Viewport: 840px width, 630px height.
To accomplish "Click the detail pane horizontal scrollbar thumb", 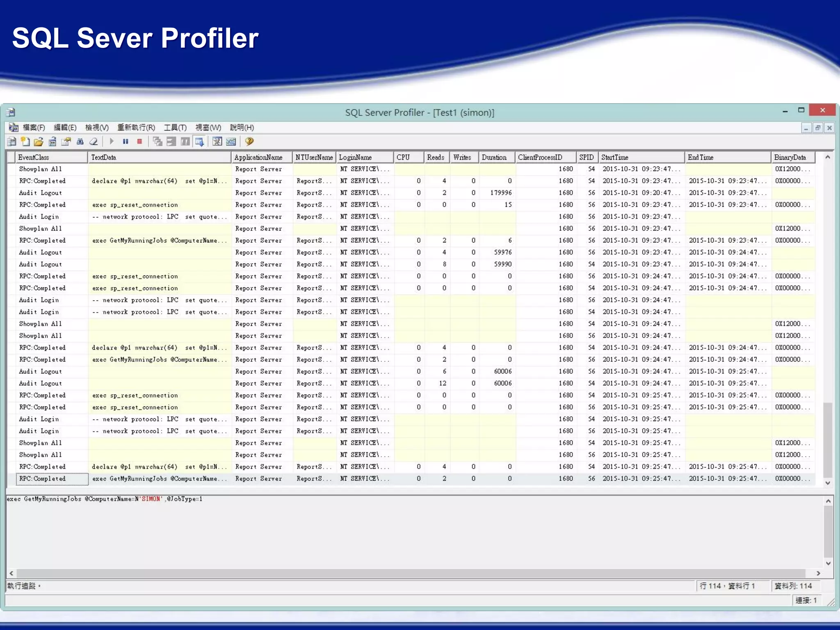I will (x=411, y=573).
